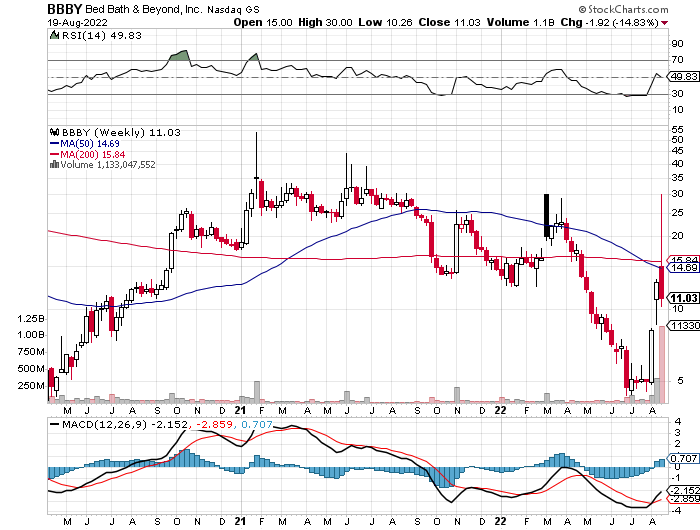Click the bold 11.03 last price tag
This screenshot has width=700, height=530.
click(x=684, y=298)
